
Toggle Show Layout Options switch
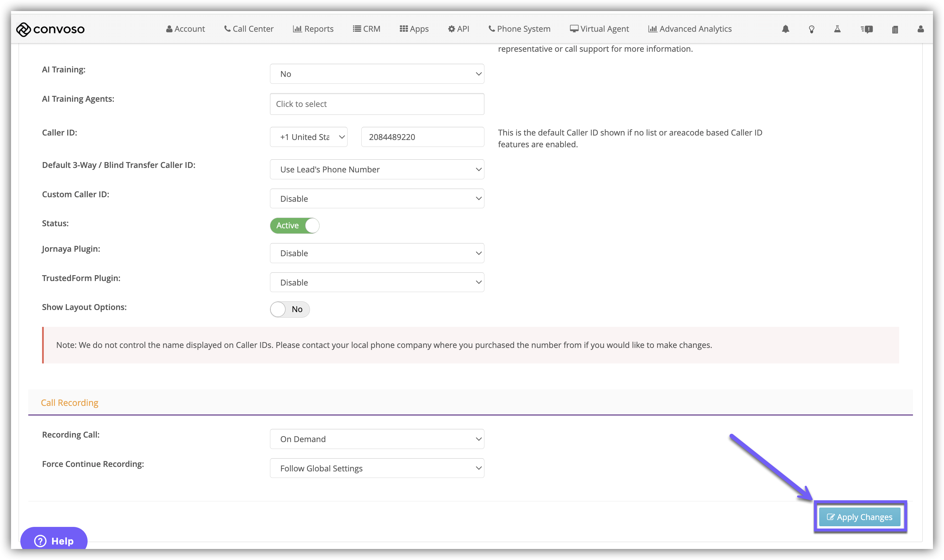[290, 309]
